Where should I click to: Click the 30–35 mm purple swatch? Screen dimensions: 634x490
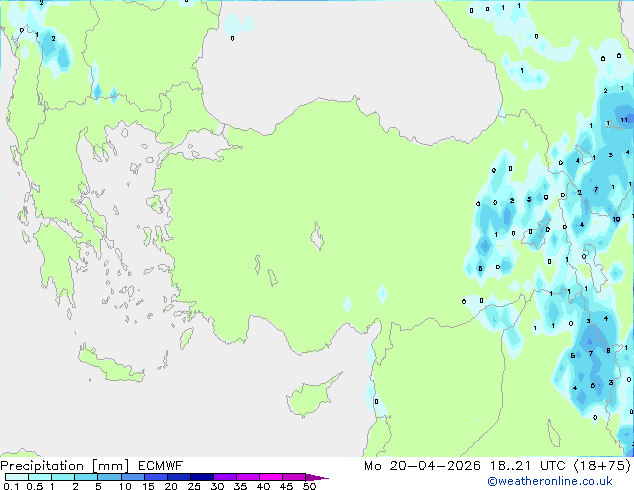click(x=224, y=477)
